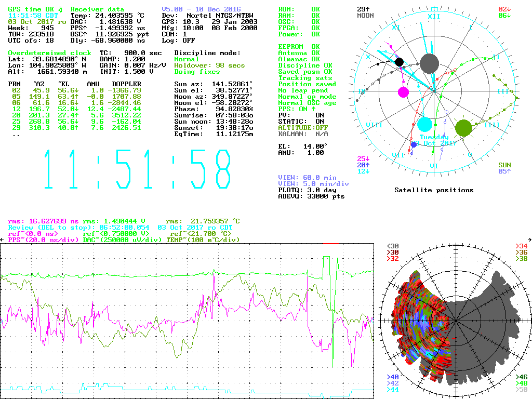The image size is (532, 399).
Task: Click the ALTITUDE:OFF status
Action: (x=303, y=128)
